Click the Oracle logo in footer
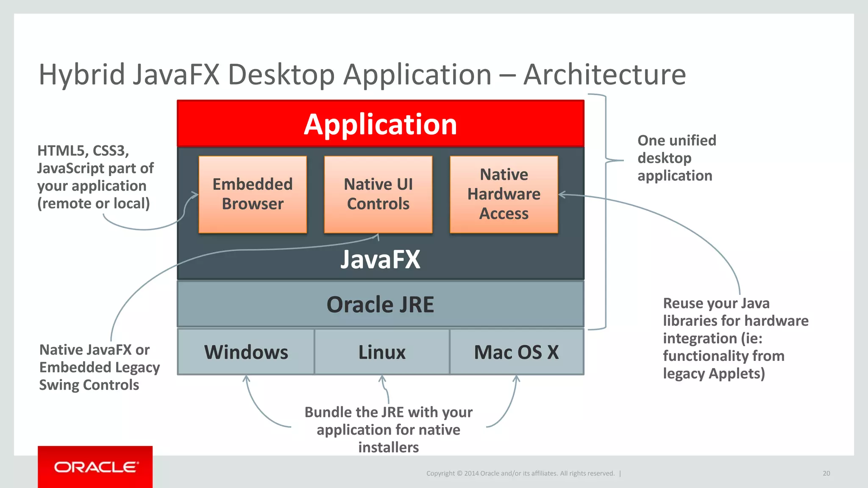Viewport: 868px width, 488px height. click(95, 467)
